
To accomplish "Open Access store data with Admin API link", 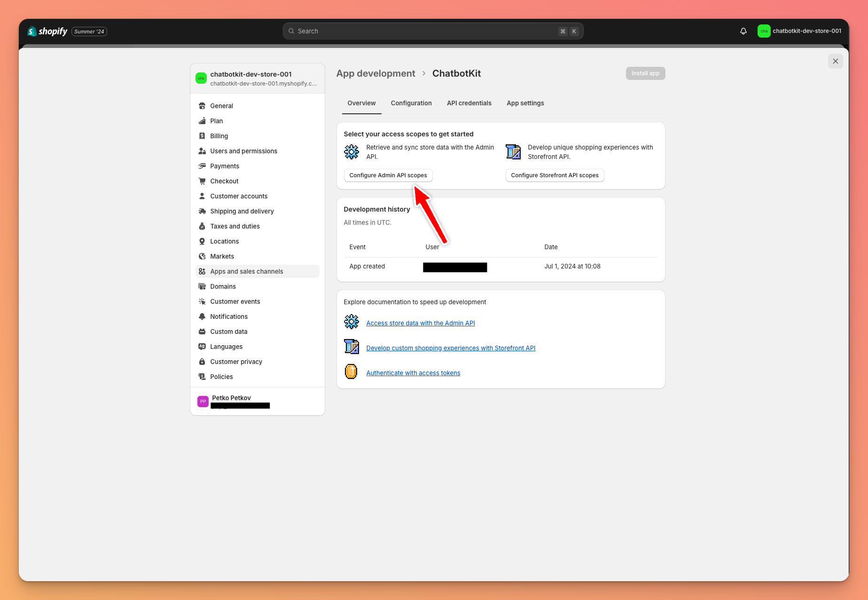I will tap(421, 323).
